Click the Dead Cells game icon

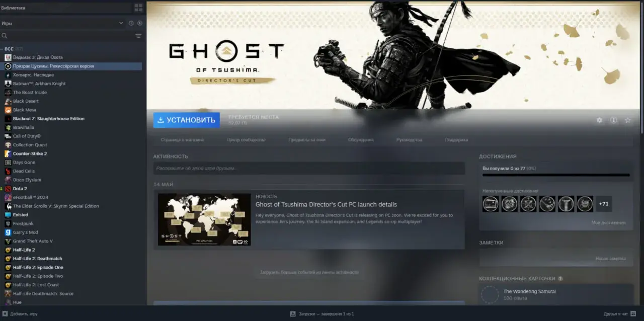pyautogui.click(x=8, y=171)
